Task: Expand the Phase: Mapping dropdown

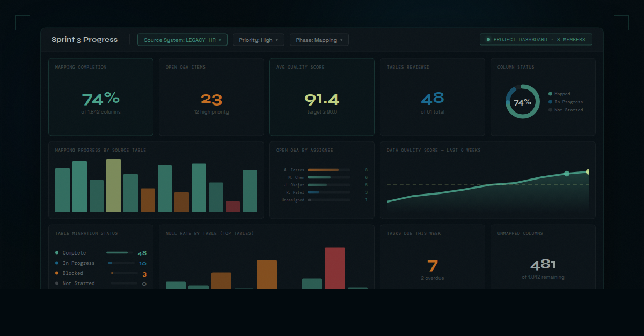Action: 319,39
